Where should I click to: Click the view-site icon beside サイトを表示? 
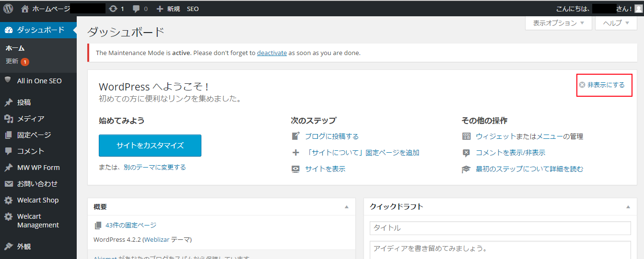[296, 169]
